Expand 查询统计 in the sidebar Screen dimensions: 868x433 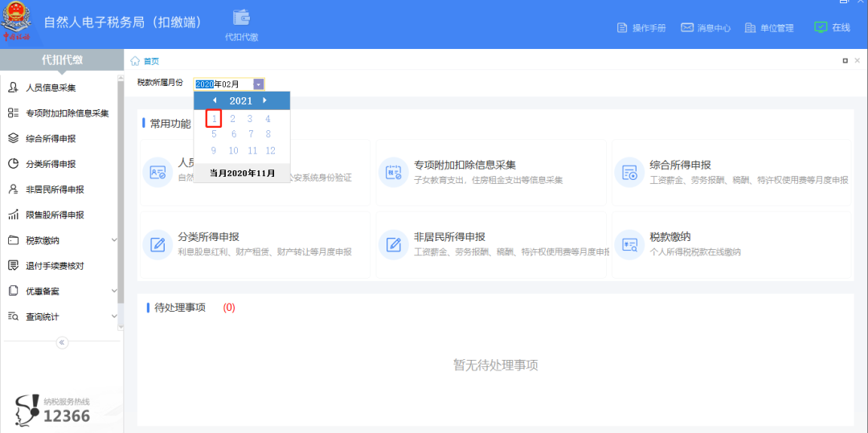tap(113, 317)
